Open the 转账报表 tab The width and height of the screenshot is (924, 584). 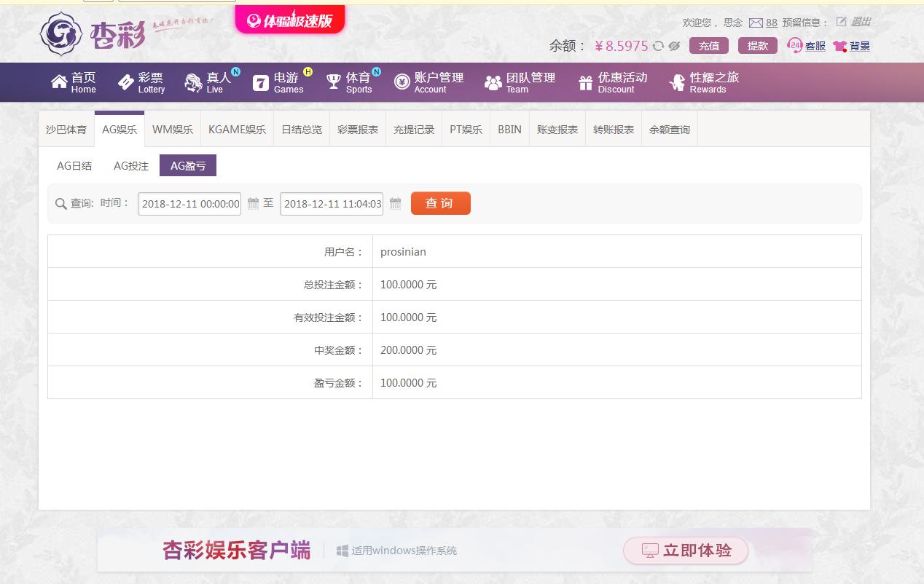pos(614,130)
